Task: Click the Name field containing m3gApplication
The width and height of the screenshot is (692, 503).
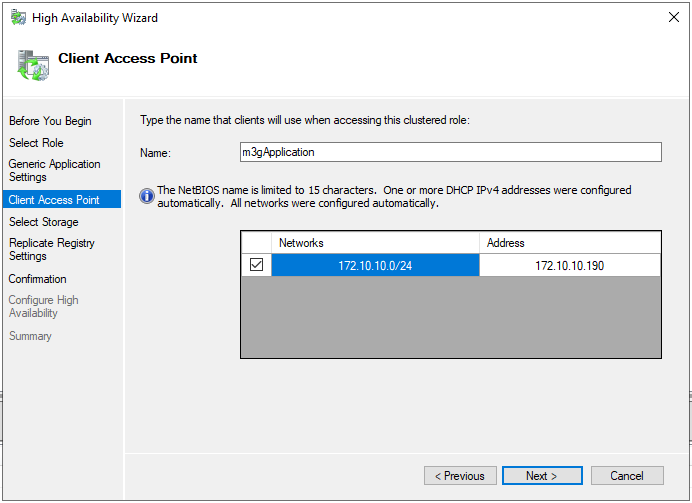Action: (451, 152)
